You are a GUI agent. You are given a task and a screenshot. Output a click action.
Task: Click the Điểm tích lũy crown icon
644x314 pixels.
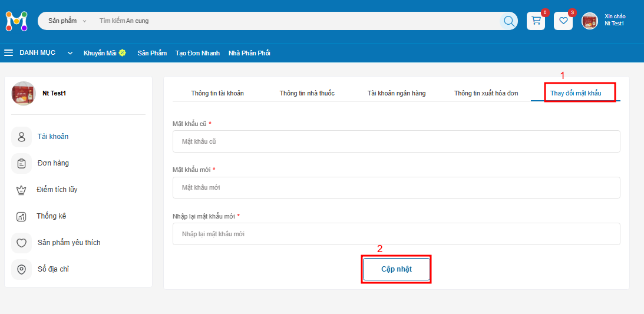click(21, 190)
